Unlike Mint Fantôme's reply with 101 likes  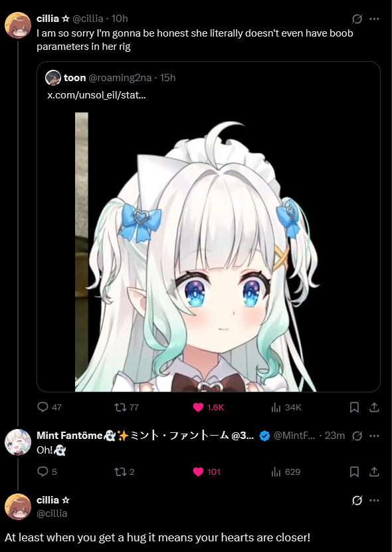pos(207,472)
